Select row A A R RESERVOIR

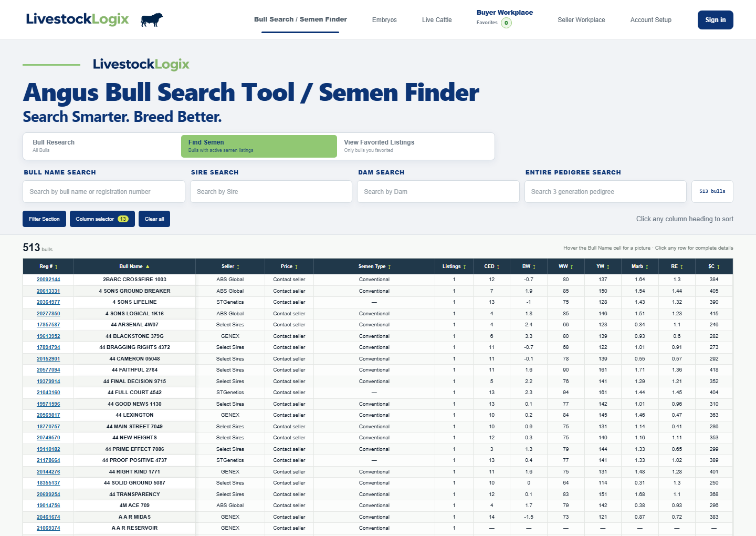pyautogui.click(x=378, y=528)
